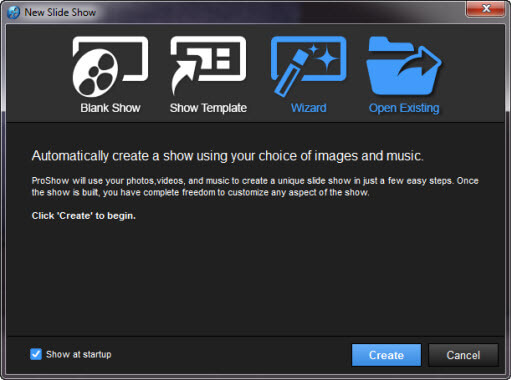Open the Open Existing folder icon
511x380 pixels.
click(x=404, y=66)
